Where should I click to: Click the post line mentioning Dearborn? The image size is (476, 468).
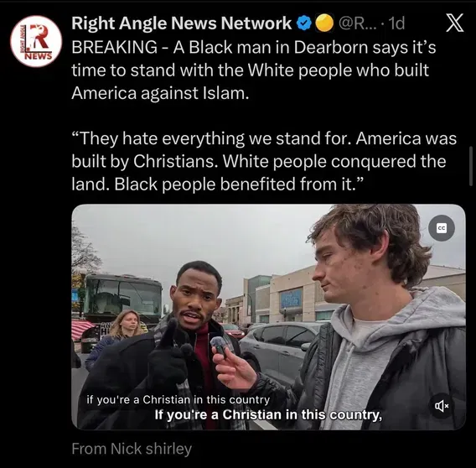[253, 47]
